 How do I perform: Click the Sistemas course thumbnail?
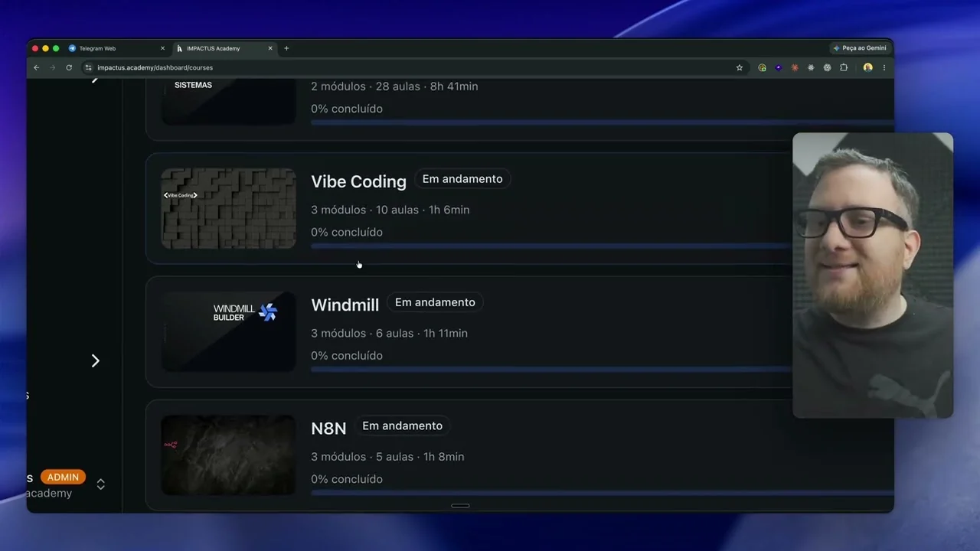tap(228, 101)
